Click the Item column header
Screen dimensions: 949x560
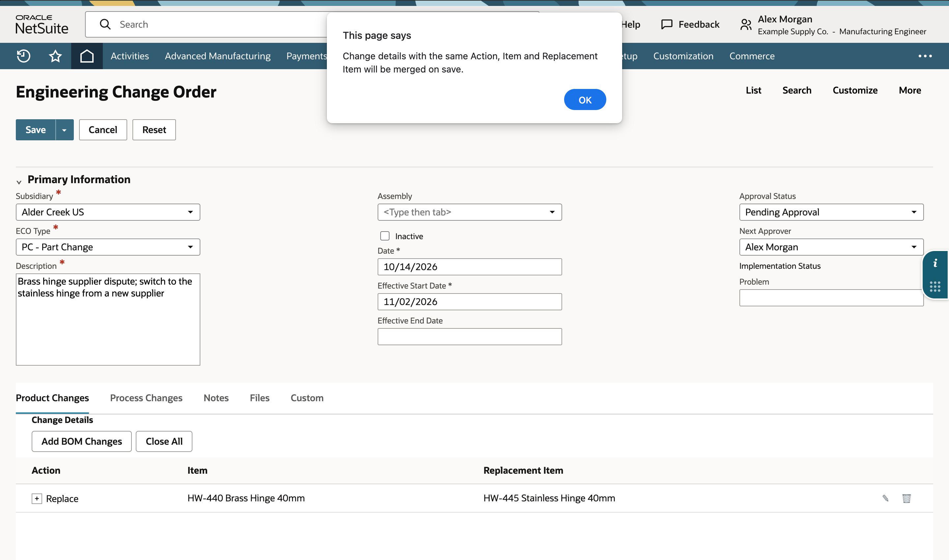click(197, 470)
